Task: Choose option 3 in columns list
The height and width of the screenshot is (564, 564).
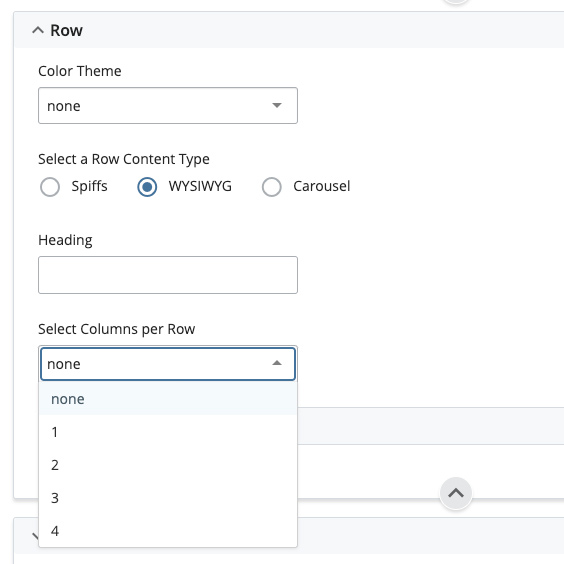Action: [x=168, y=498]
